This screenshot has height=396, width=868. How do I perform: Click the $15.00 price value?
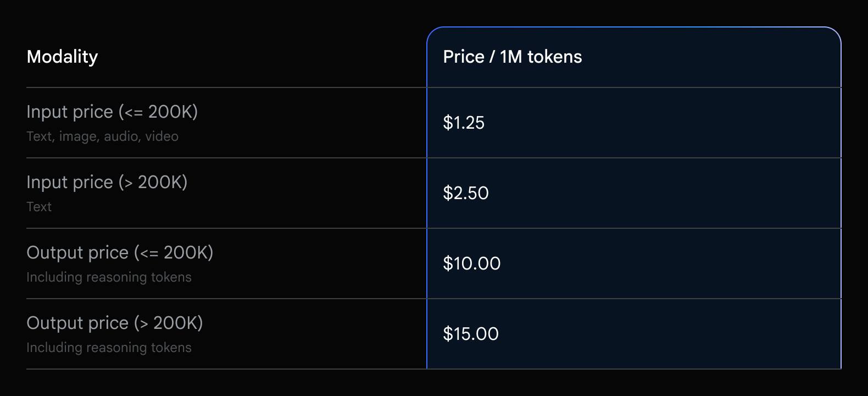471,334
